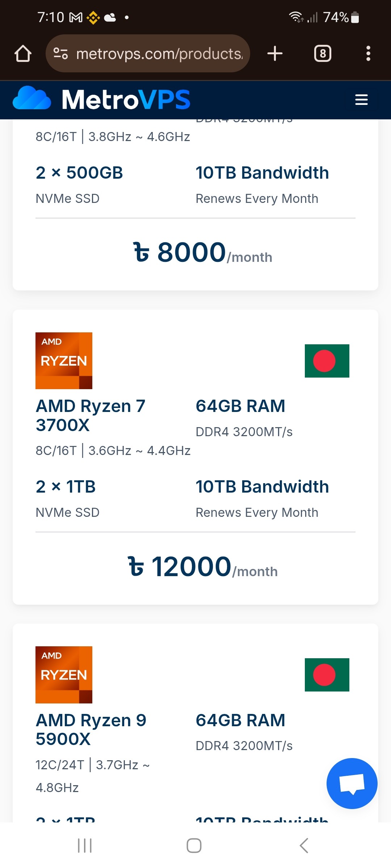The height and width of the screenshot is (868, 391).
Task: Open site settings icon in address bar
Action: tap(60, 54)
